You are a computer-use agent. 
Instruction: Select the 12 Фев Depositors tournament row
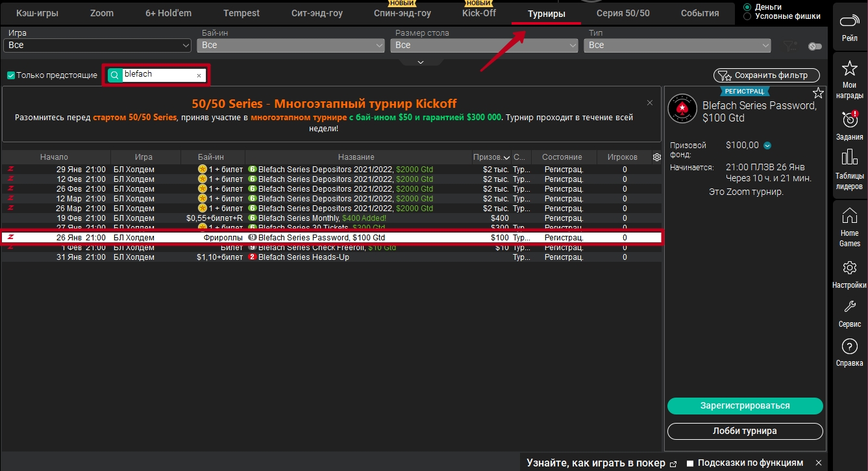(332, 179)
